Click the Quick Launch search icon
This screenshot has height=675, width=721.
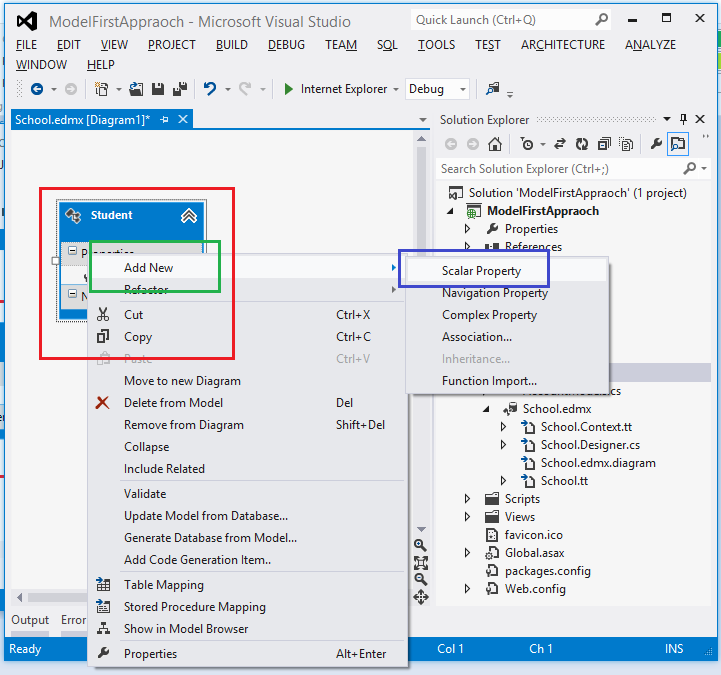coord(601,20)
